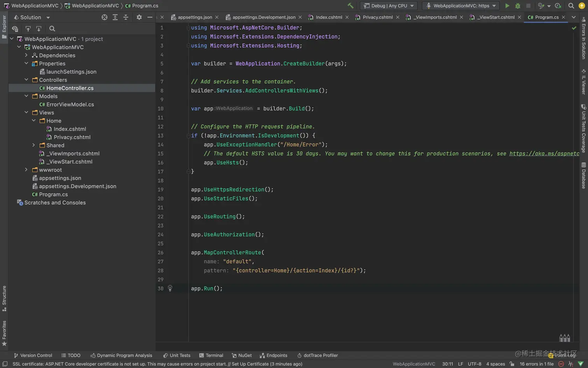Expand the Shared folder
Viewport: 588px width, 368px height.
(x=34, y=145)
